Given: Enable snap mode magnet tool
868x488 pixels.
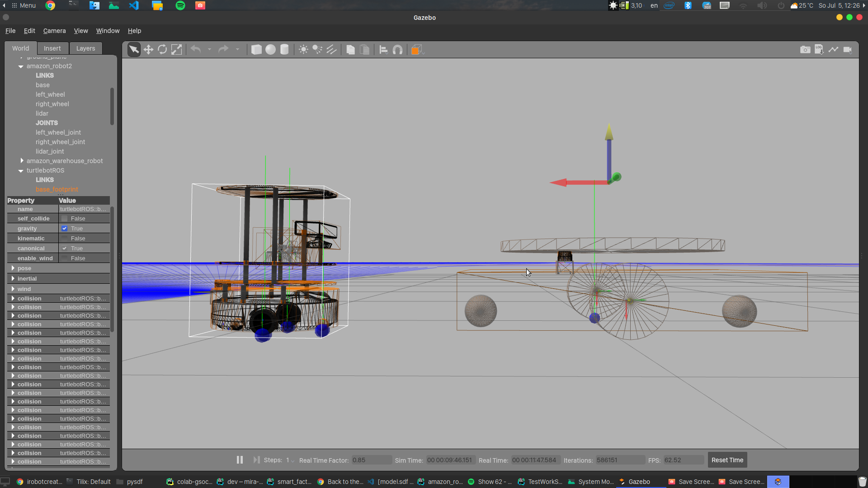Looking at the screenshot, I should (397, 50).
